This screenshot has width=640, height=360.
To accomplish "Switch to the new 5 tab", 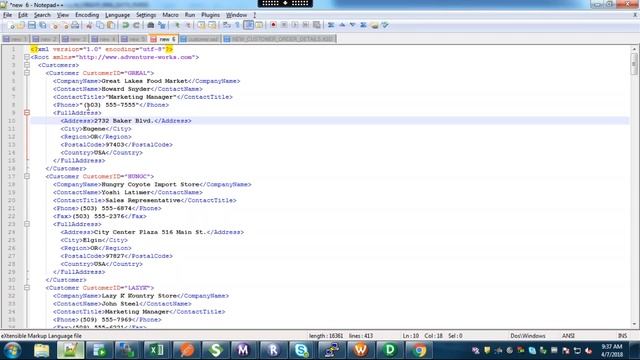I will pyautogui.click(x=133, y=39).
